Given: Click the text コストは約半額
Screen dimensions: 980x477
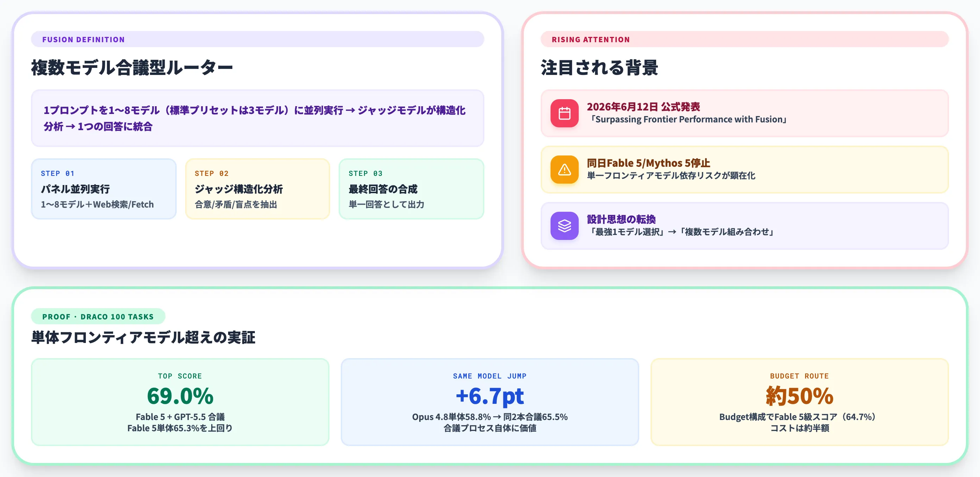Looking at the screenshot, I should point(799,428).
